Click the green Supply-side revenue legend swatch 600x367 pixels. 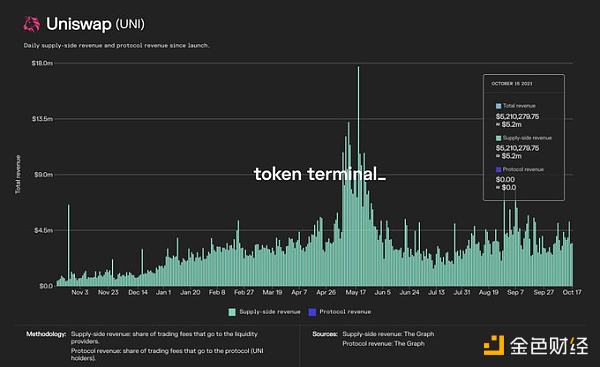[x=232, y=312]
